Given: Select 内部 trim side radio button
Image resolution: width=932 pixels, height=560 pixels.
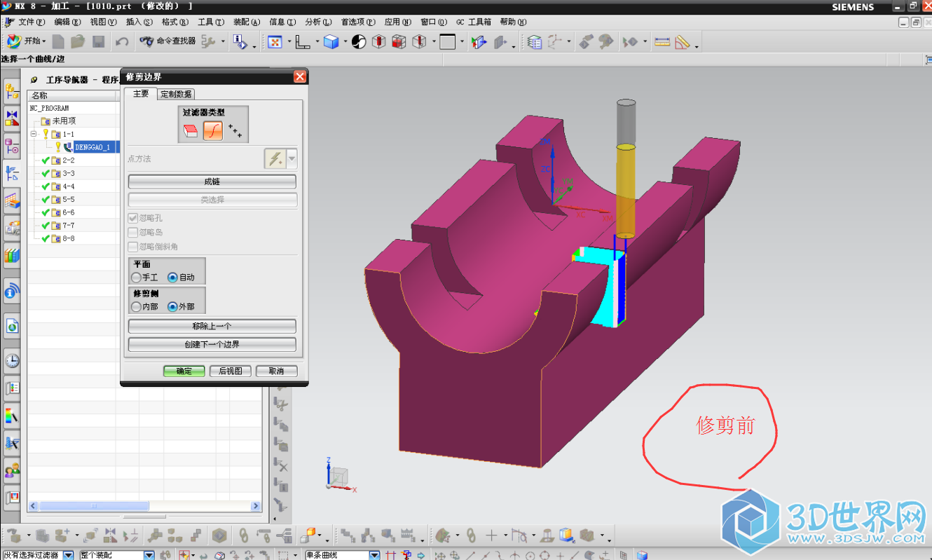Looking at the screenshot, I should point(136,306).
